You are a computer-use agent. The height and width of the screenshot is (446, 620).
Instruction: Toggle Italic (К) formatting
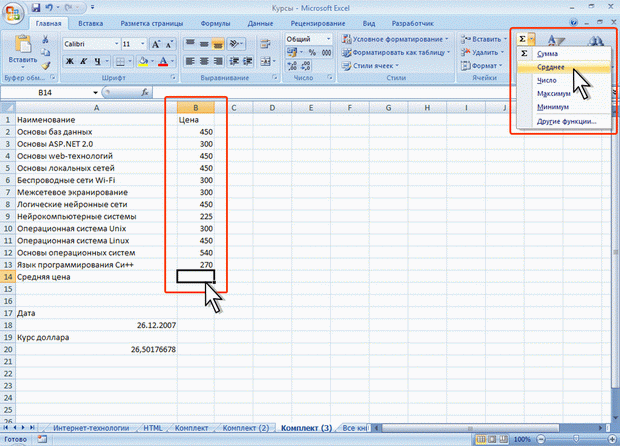[x=85, y=61]
